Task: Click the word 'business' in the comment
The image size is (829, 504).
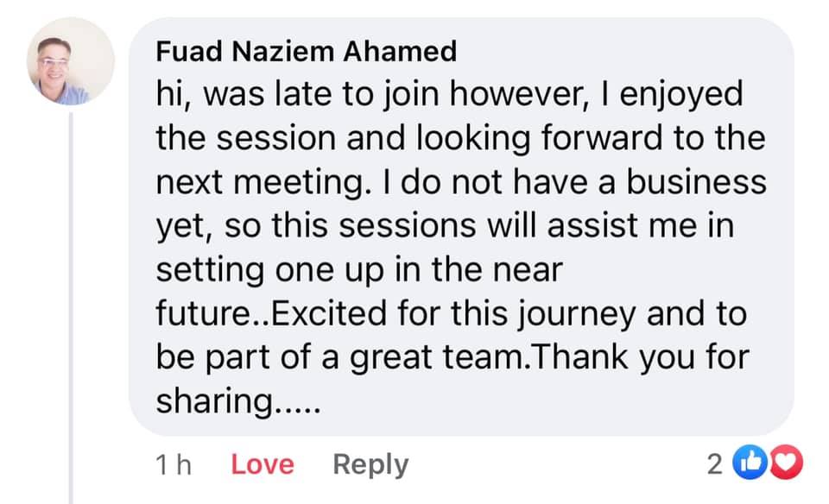Action: point(697,182)
